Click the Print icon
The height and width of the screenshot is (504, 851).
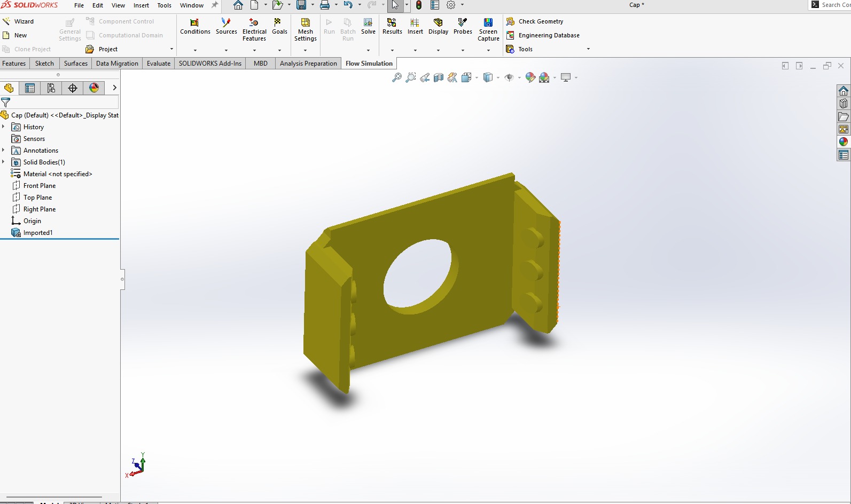325,5
